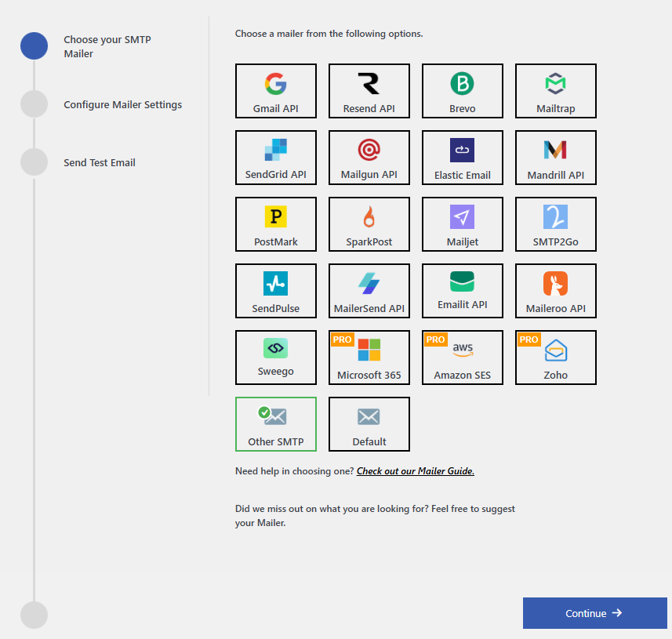This screenshot has width=672, height=639.
Task: Jump to the Send Test Email step
Action: [x=100, y=163]
